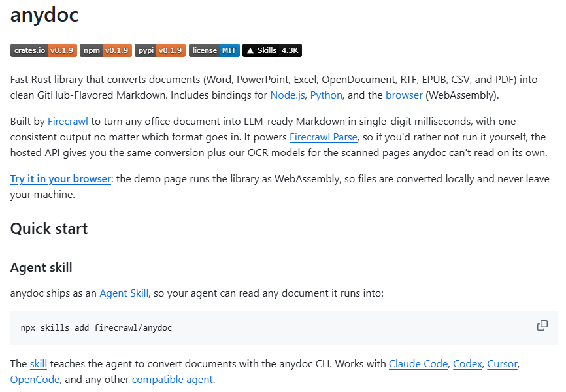
Task: Open the Codex link
Action: [x=467, y=364]
